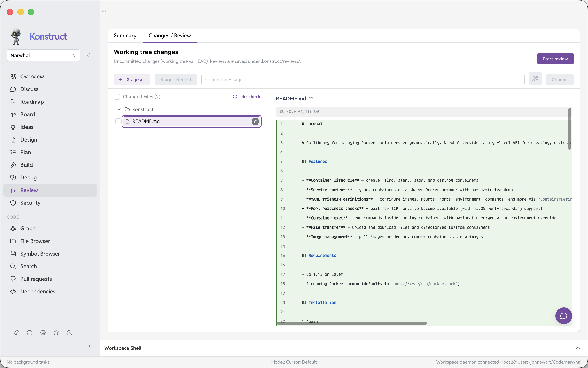Click the "## Features" line in the diff
The width and height of the screenshot is (588, 368).
point(314,162)
